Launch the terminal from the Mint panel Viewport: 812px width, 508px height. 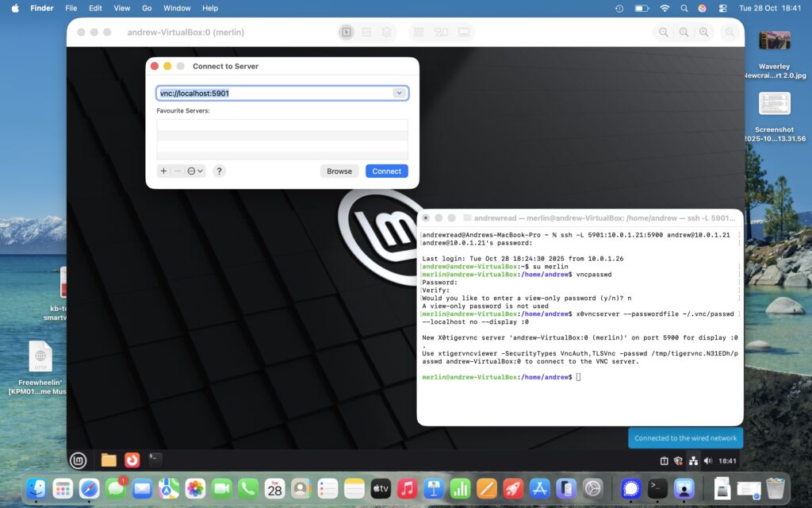tap(155, 460)
